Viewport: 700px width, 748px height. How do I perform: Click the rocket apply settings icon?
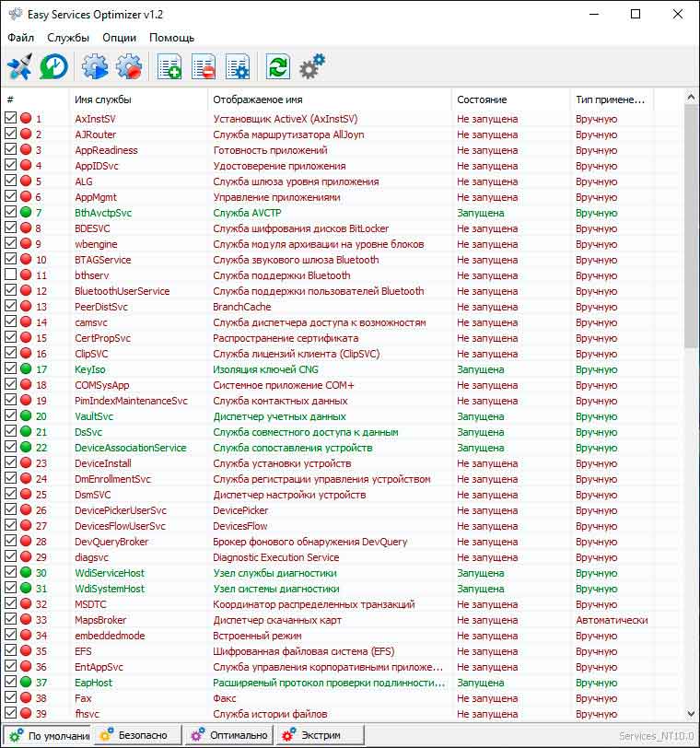(19, 66)
